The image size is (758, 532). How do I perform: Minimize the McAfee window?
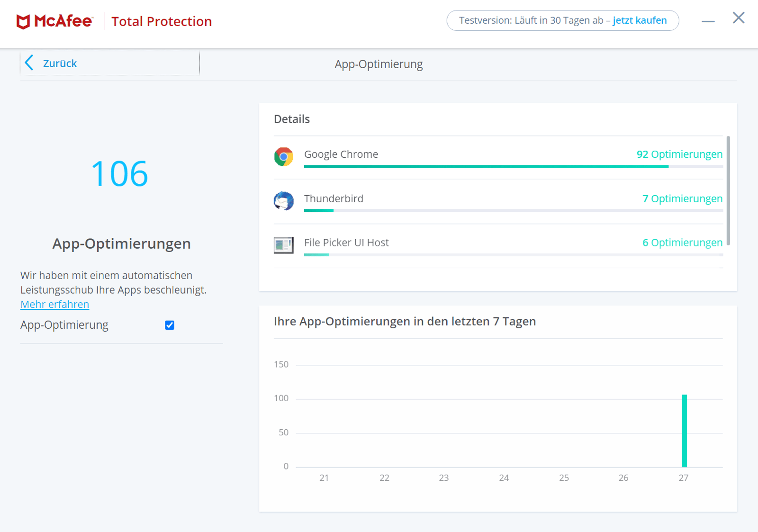708,21
